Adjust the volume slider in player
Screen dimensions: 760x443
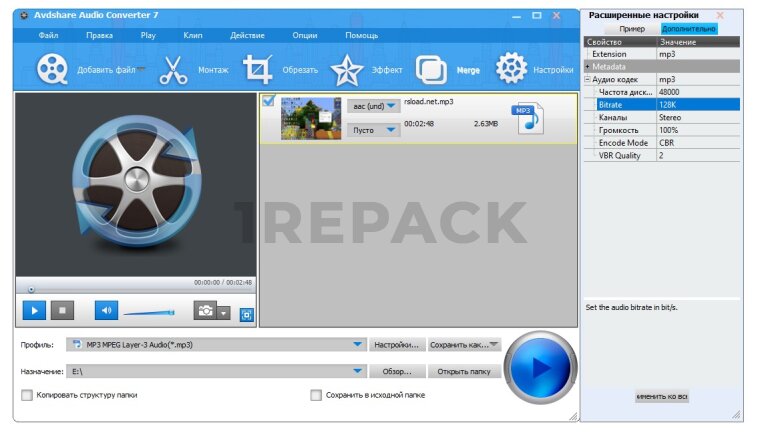148,313
